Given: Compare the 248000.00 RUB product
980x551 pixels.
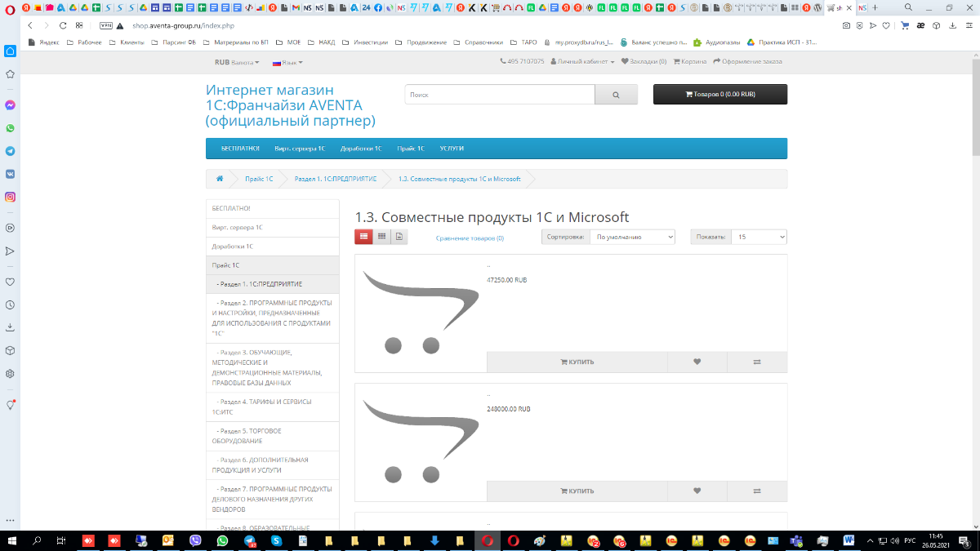Looking at the screenshot, I should pos(757,491).
